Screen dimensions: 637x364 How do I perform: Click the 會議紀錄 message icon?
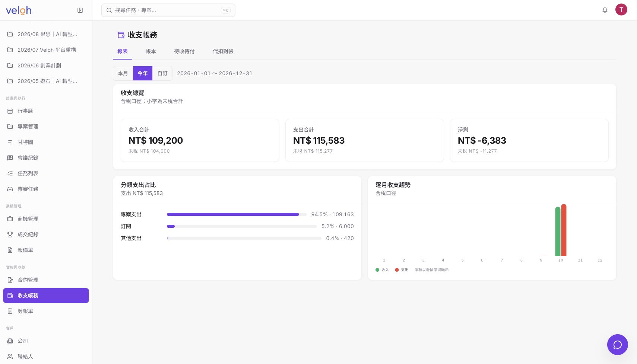pos(10,158)
